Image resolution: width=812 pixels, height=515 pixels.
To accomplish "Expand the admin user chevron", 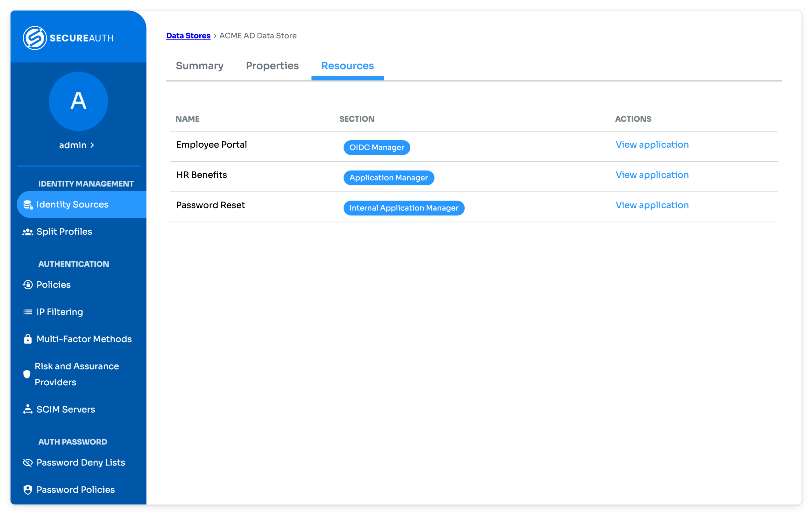I will (92, 145).
